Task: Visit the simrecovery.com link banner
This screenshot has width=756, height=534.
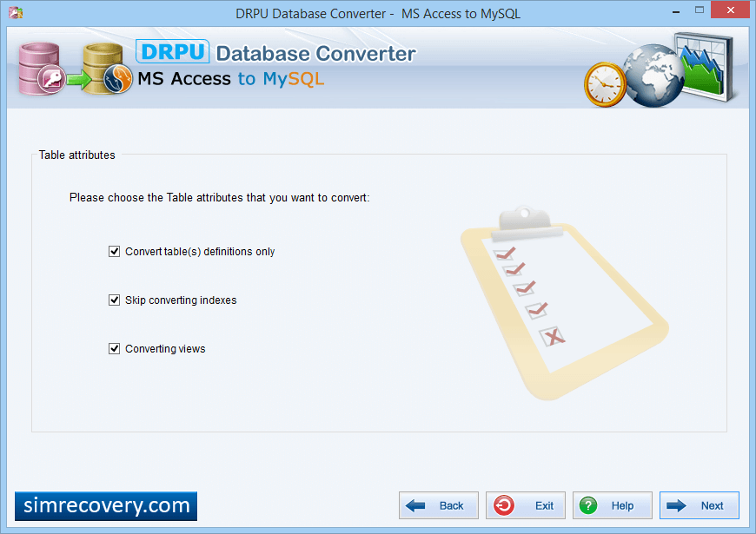Action: click(106, 506)
